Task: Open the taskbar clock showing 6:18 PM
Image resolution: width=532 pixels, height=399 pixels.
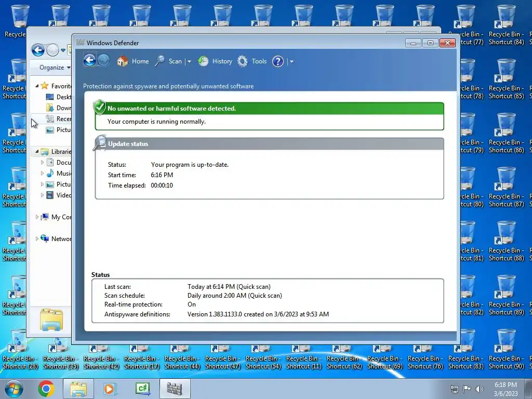Action: (506, 389)
